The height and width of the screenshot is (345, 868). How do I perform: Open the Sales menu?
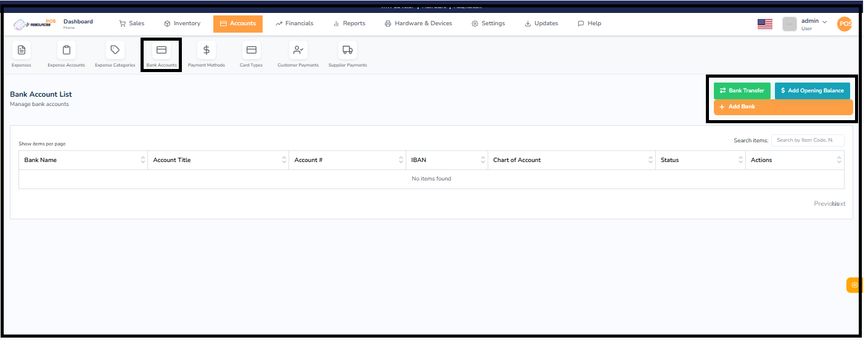tap(132, 23)
